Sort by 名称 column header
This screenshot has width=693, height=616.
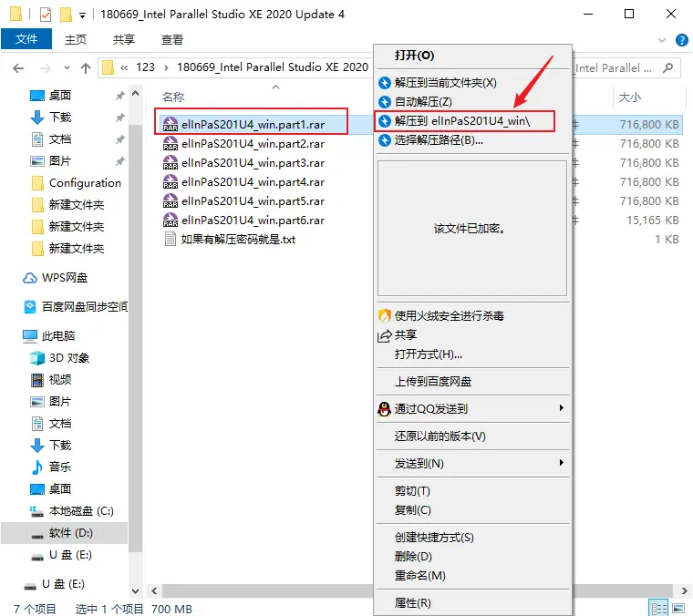pos(173,98)
